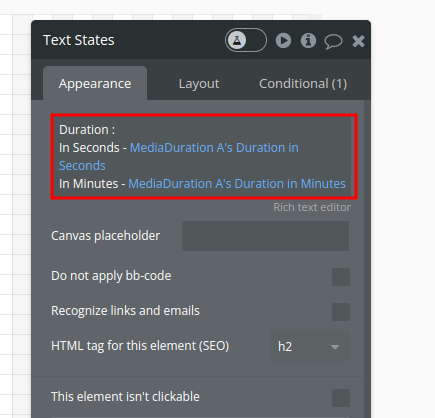Open the info icon for element reference
Screen dimensions: 435x418
(308, 40)
